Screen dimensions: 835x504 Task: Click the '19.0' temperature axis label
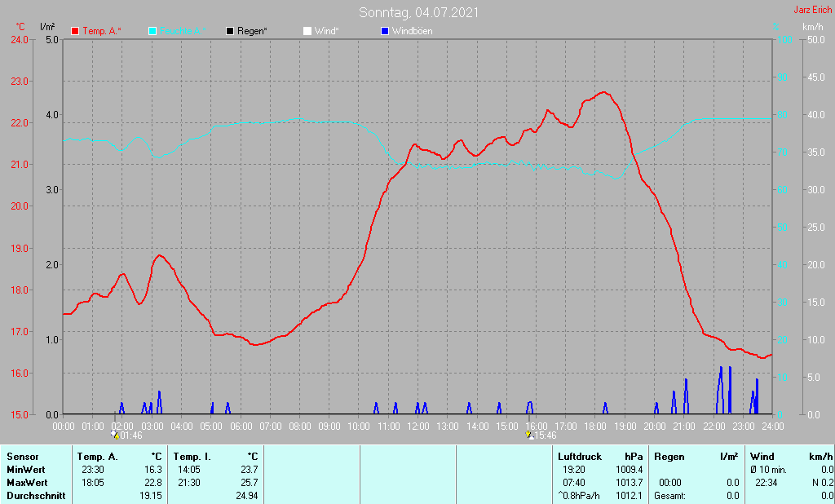pos(20,248)
